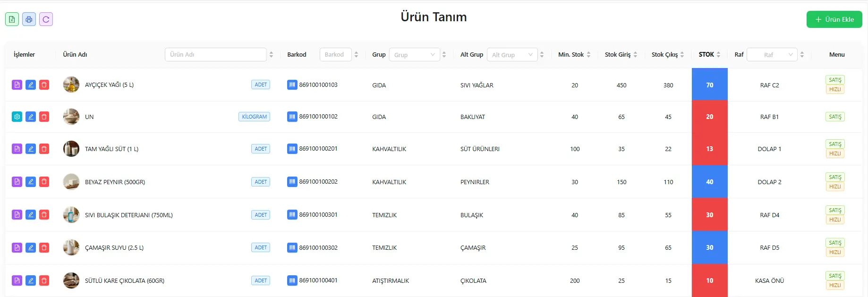Edit the AYÇİÇEK YAĞI (5 L) product

(31, 85)
